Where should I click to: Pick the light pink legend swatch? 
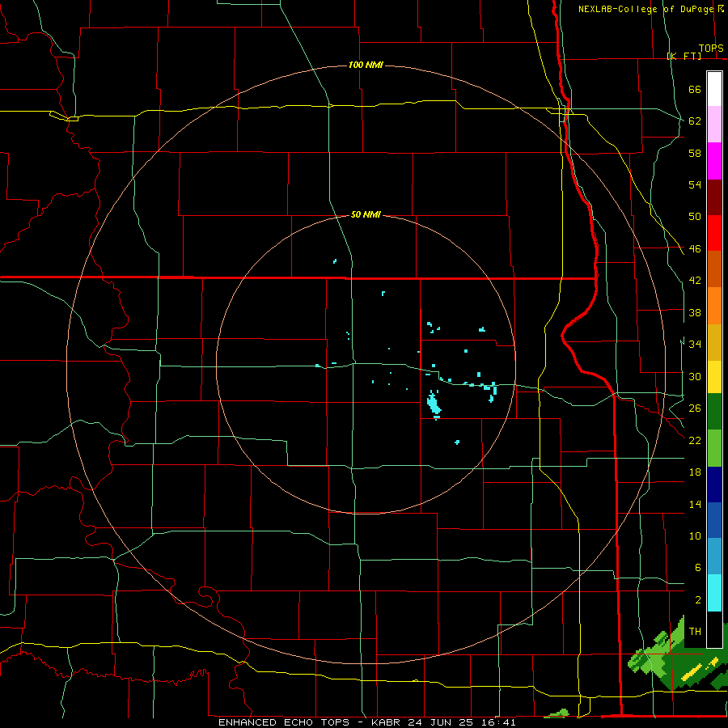pyautogui.click(x=714, y=125)
